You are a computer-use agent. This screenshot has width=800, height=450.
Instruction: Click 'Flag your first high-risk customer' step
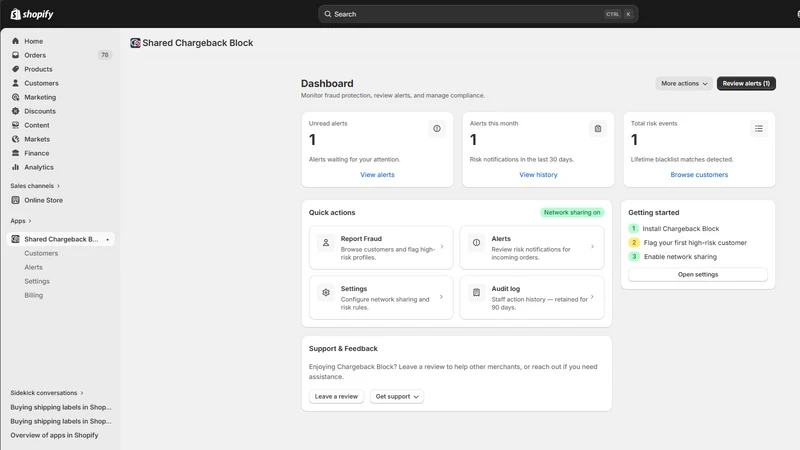click(695, 243)
